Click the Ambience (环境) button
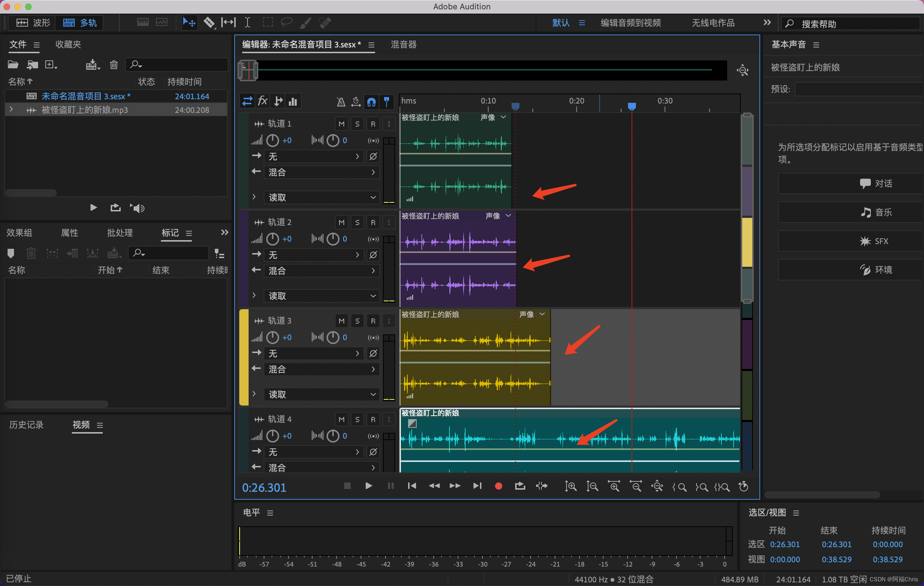The image size is (924, 586). [875, 270]
